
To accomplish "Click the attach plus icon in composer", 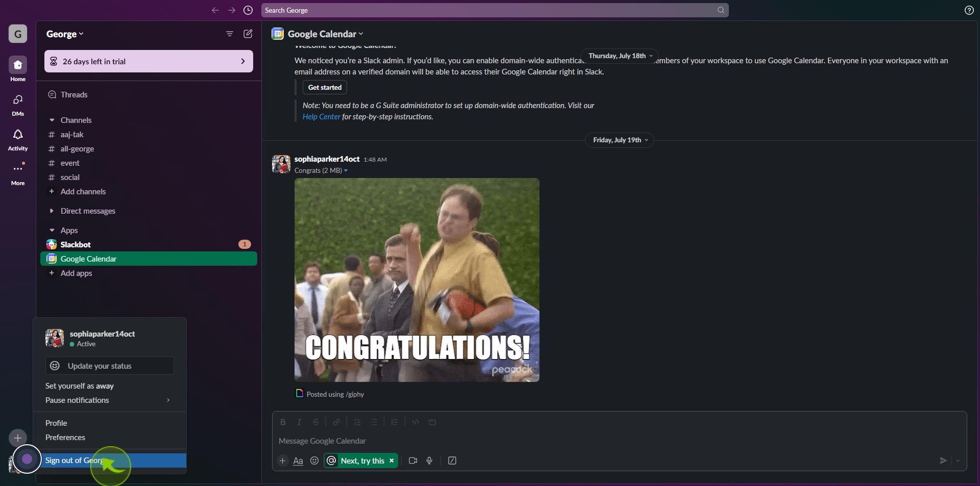I will point(283,461).
